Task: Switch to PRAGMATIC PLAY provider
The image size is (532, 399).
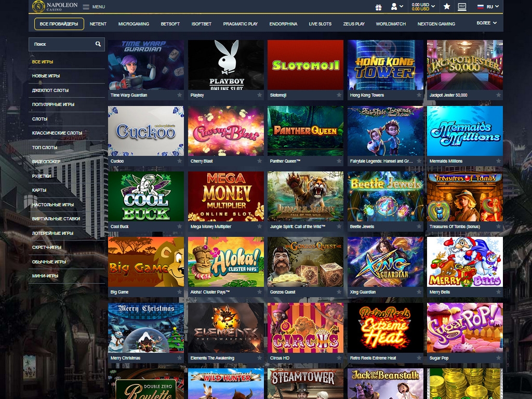Action: tap(240, 24)
